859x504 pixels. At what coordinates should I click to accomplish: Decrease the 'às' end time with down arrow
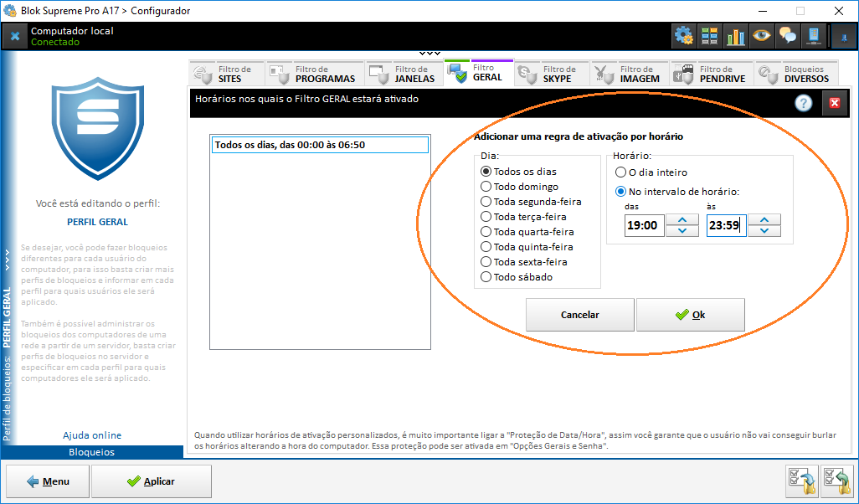pos(764,230)
